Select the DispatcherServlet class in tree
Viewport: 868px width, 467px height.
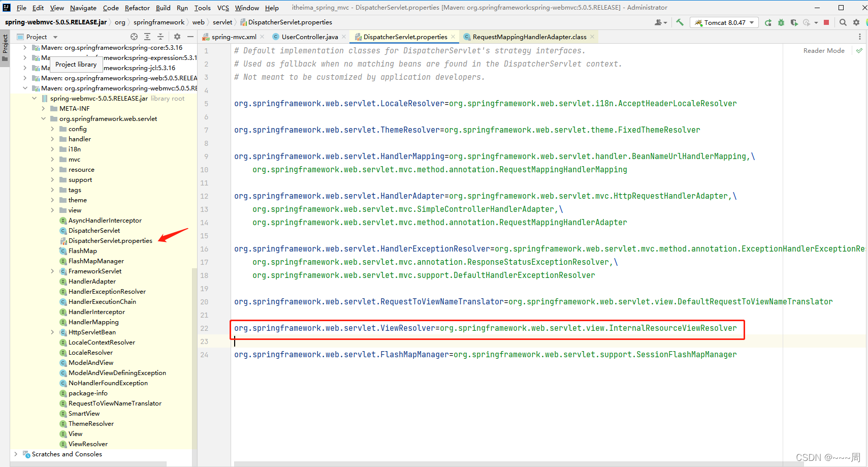[94, 231]
